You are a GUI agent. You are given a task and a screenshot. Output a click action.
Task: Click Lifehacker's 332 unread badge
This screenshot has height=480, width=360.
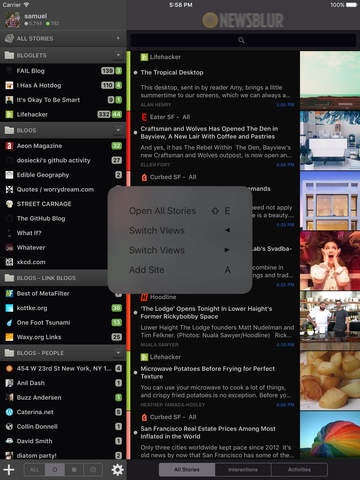(104, 114)
